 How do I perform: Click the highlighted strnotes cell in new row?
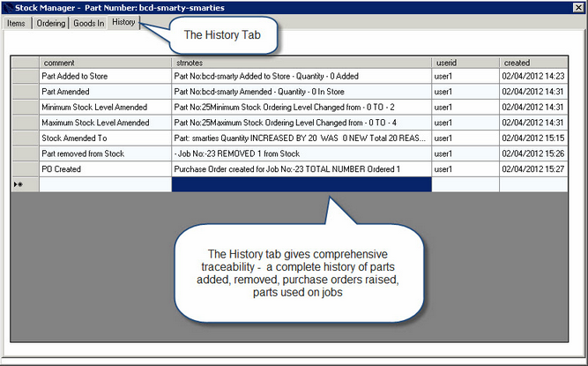click(x=301, y=184)
